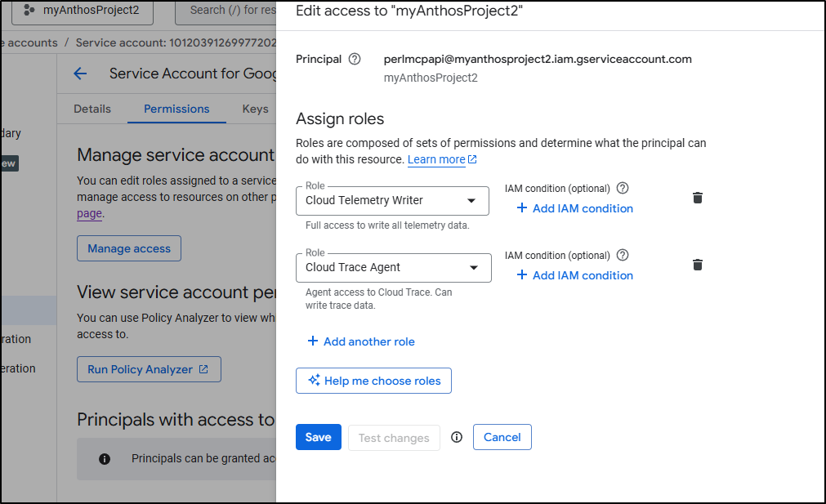The image size is (826, 504).
Task: Expand Cloud Trace Agent role dropdown
Action: [x=473, y=267]
